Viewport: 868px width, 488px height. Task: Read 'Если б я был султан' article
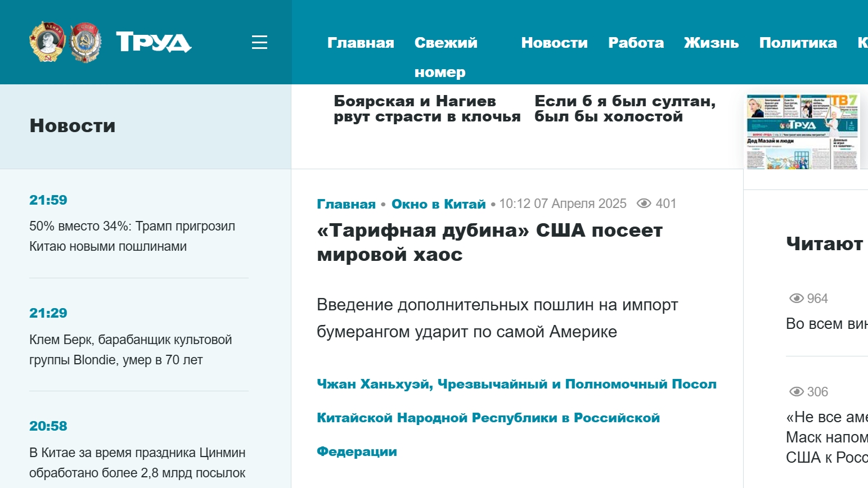point(624,109)
